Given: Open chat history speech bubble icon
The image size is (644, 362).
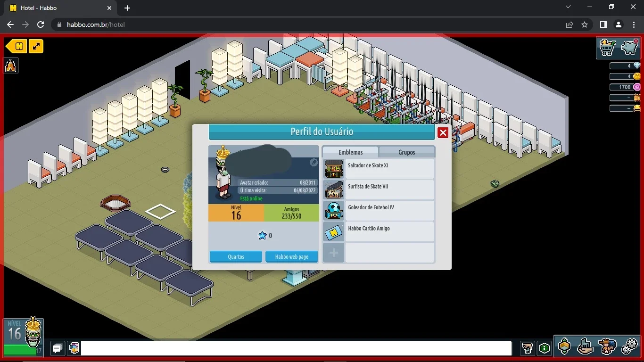Looking at the screenshot, I should (58, 348).
